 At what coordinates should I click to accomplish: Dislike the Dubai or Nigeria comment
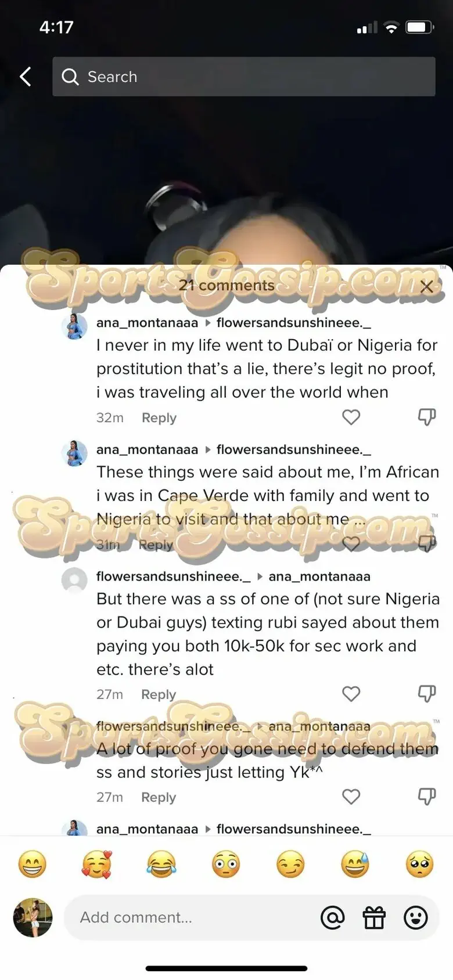tap(427, 417)
